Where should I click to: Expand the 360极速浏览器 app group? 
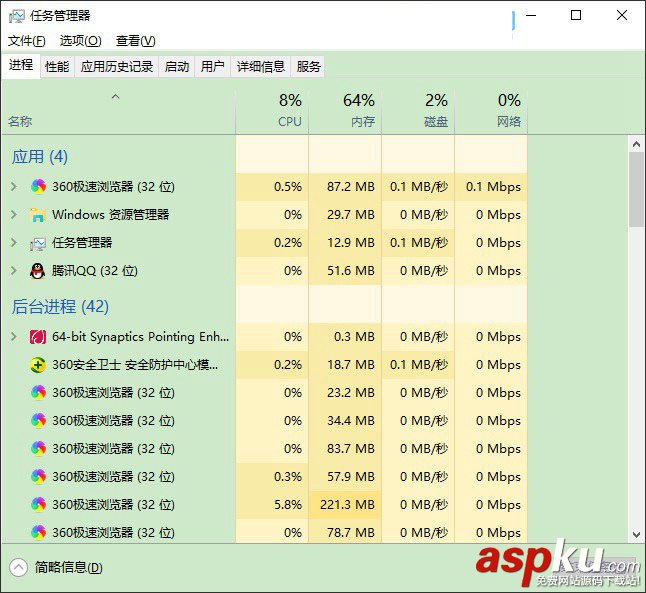[14, 187]
